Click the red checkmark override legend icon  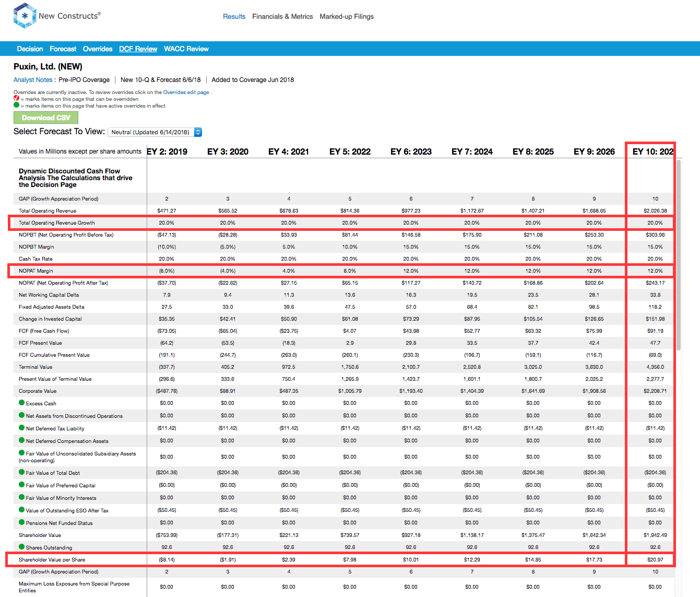point(16,98)
